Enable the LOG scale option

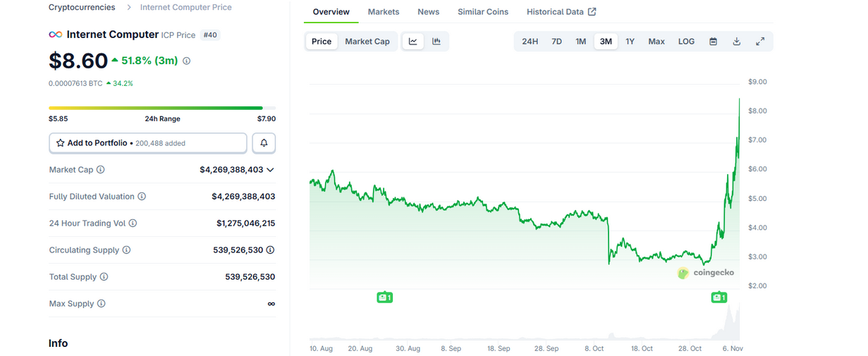pyautogui.click(x=686, y=42)
